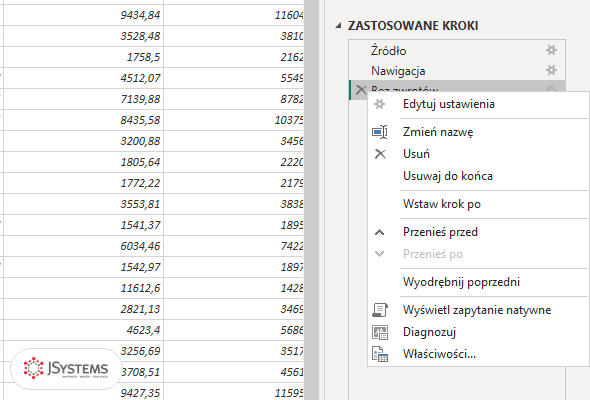Viewport: 590px width, 400px height.
Task: Select cell with value 3553,81
Action: coord(84,205)
